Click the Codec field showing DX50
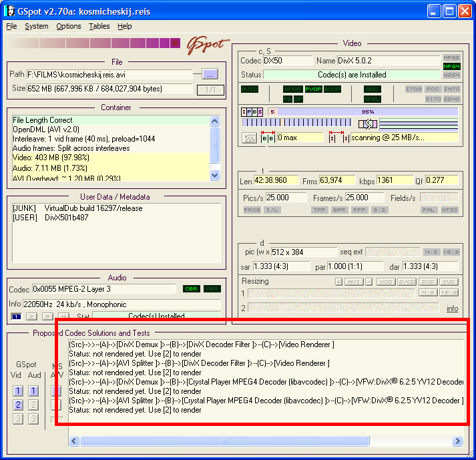The image size is (476, 460). click(x=288, y=61)
